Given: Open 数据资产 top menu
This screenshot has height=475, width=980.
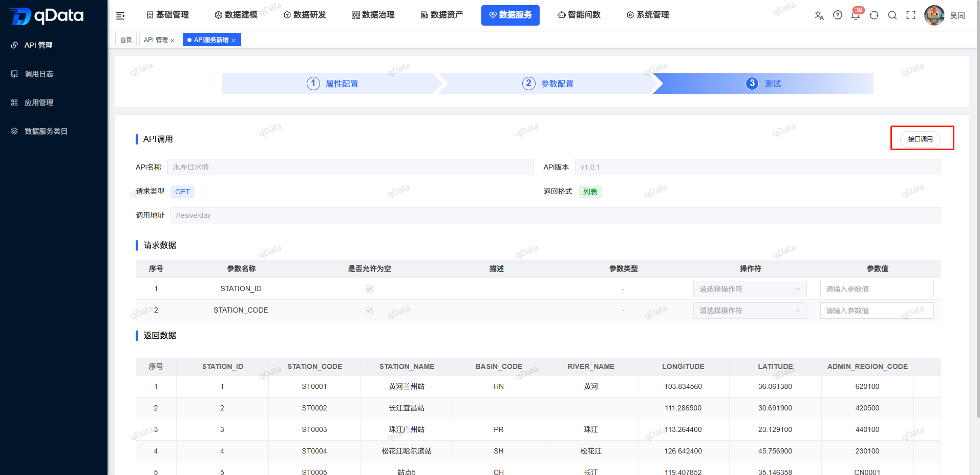Looking at the screenshot, I should click(442, 15).
